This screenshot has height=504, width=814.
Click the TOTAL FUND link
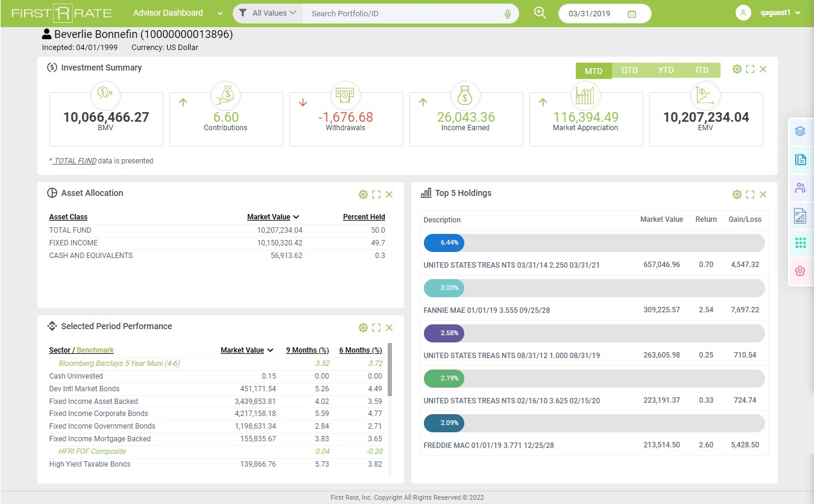(x=75, y=161)
